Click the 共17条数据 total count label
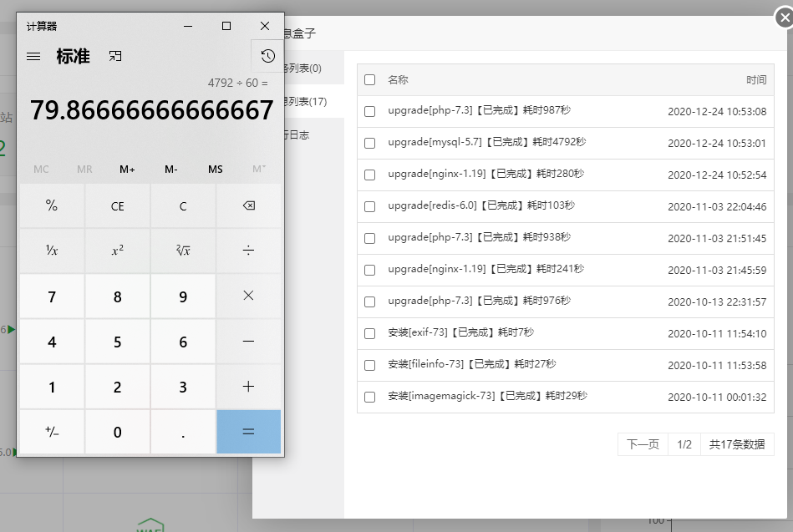This screenshot has width=793, height=532. 737,444
